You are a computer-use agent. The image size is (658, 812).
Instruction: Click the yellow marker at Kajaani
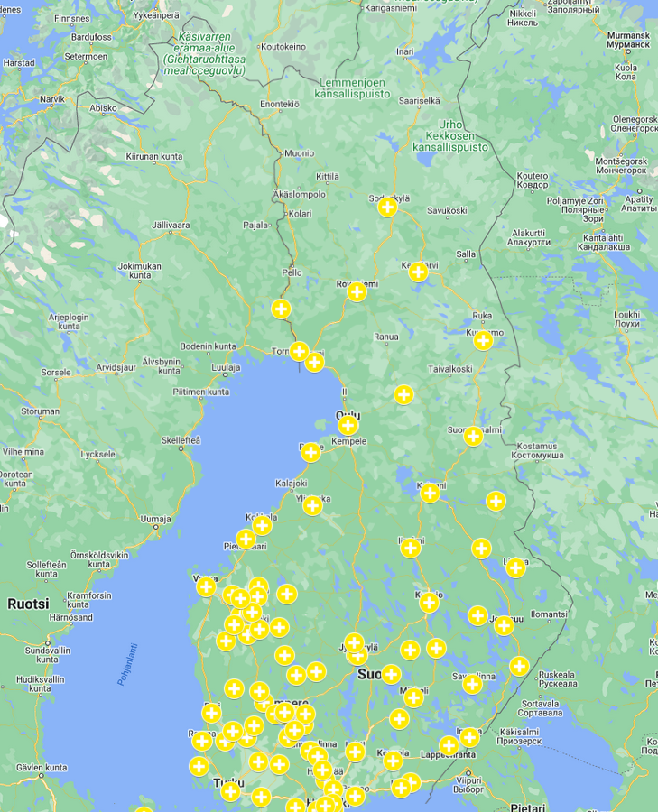tap(430, 493)
